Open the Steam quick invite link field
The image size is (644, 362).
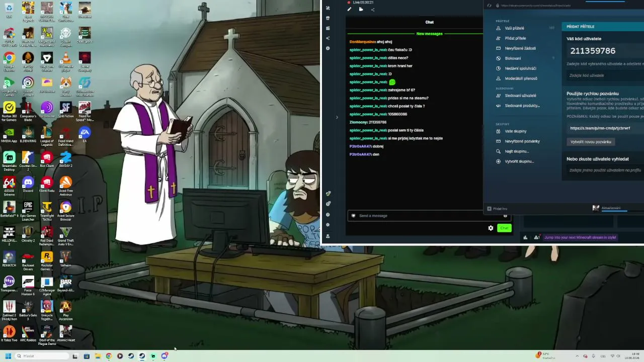[x=605, y=128]
